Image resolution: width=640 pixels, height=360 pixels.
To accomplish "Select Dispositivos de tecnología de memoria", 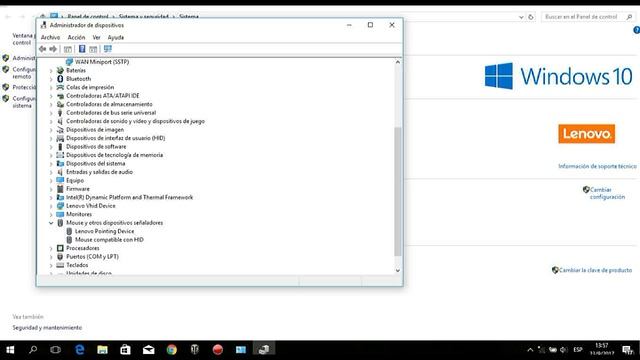I will point(114,155).
